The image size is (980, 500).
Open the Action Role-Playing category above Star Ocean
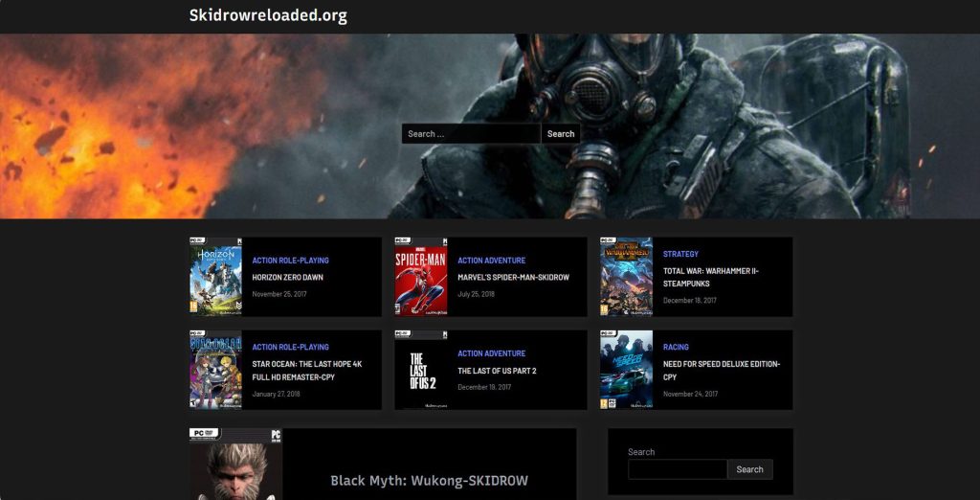tap(290, 347)
